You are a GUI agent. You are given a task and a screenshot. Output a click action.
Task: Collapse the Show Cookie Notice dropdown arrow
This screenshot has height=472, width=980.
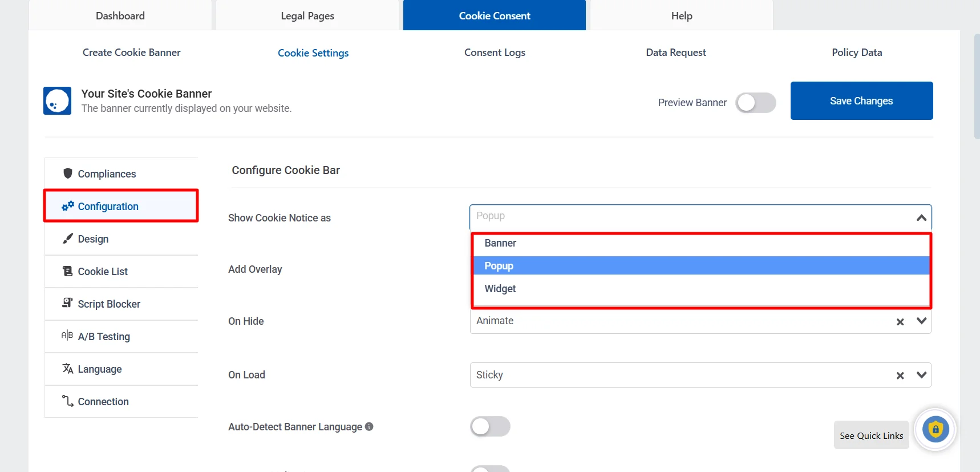tap(921, 217)
